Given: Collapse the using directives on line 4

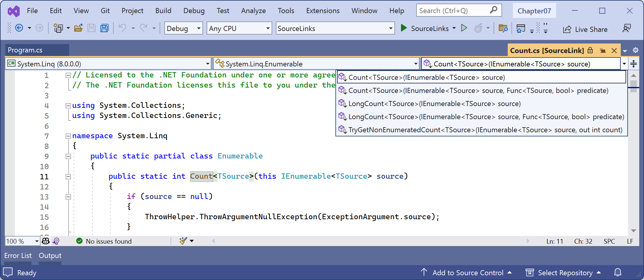Looking at the screenshot, I should tap(68, 105).
